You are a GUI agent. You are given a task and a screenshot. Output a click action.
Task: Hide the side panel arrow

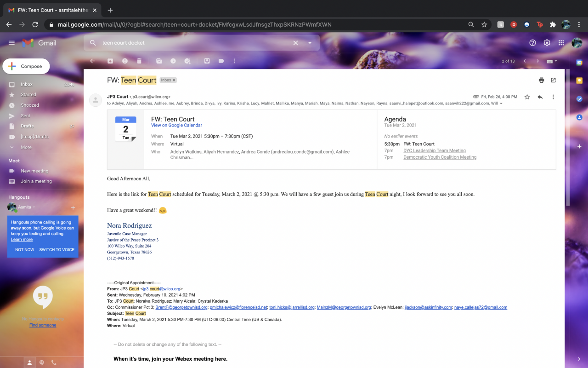(x=579, y=359)
